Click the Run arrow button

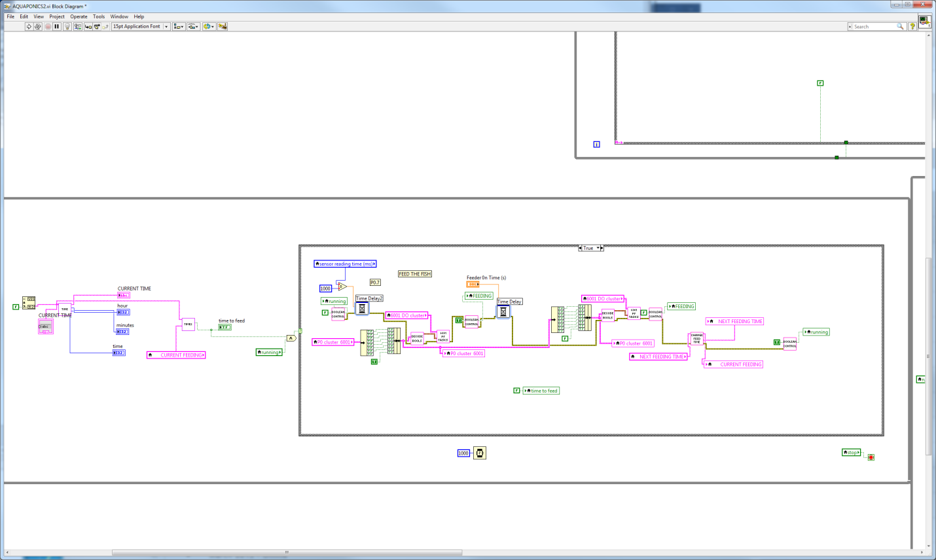(29, 27)
